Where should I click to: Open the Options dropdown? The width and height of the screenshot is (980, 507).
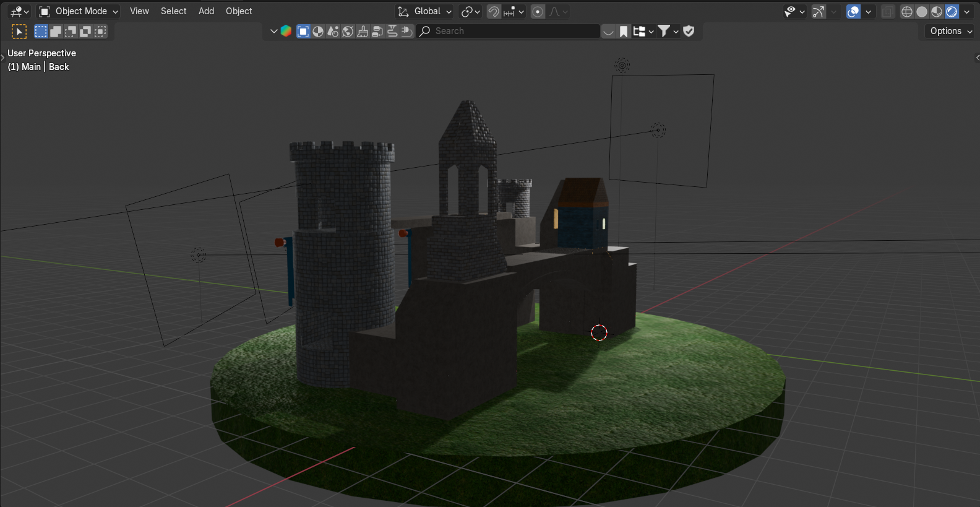pos(951,31)
